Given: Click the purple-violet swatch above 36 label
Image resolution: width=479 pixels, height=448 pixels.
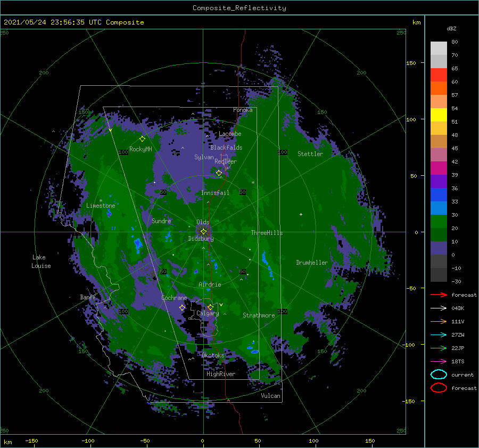Looking at the screenshot, I should tap(439, 181).
